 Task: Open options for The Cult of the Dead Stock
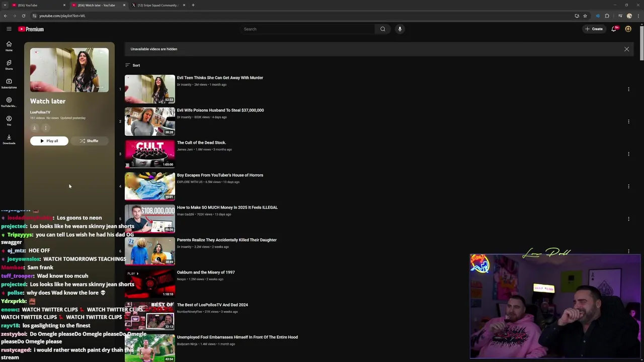(628, 154)
